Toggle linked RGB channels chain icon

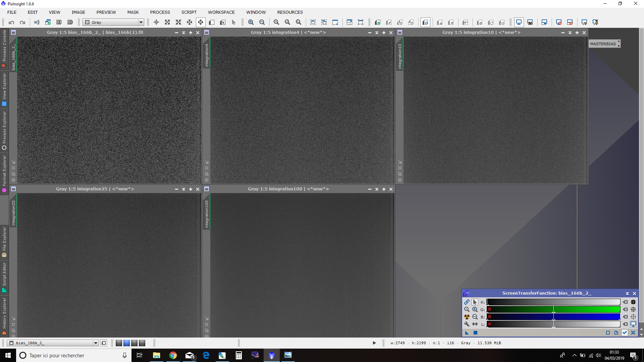click(467, 302)
